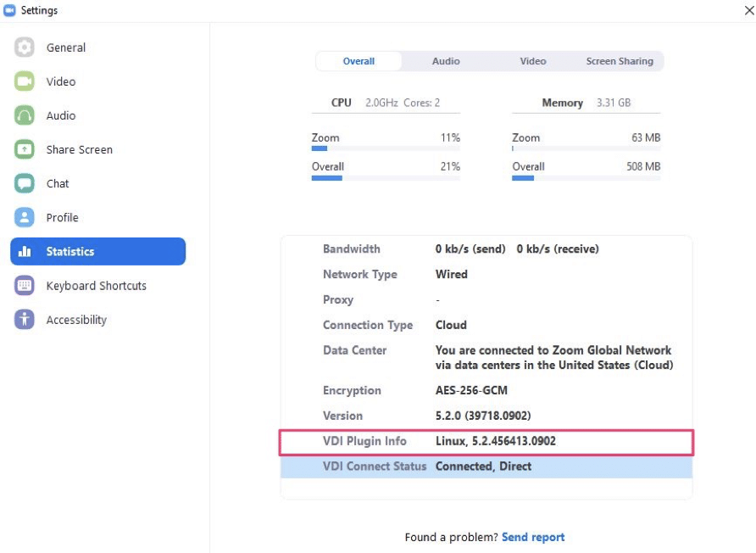Click the "Network Type" row label
This screenshot has width=756, height=553.
[360, 274]
